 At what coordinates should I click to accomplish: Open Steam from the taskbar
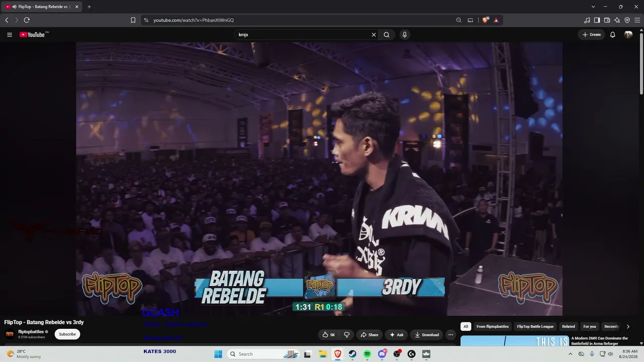tap(352, 354)
